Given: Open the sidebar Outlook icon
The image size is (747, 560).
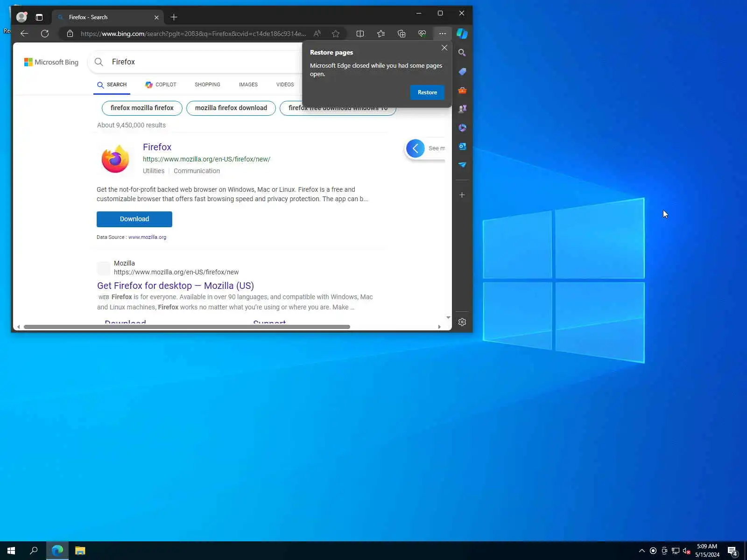Looking at the screenshot, I should [x=462, y=146].
